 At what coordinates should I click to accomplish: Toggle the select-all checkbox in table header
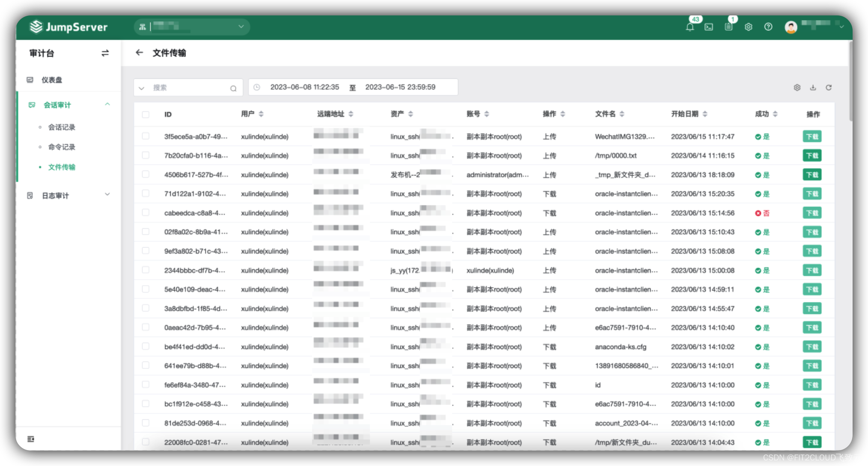tap(146, 114)
